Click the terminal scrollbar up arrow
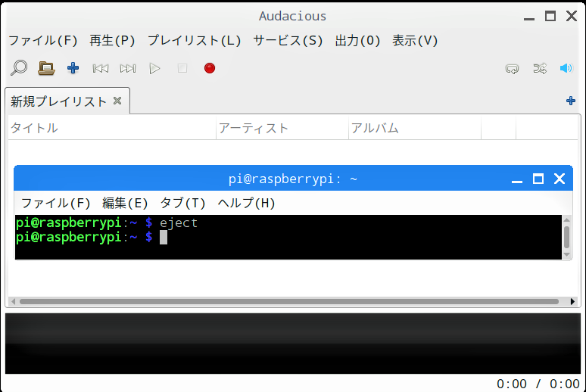The image size is (586, 392). coord(566,219)
